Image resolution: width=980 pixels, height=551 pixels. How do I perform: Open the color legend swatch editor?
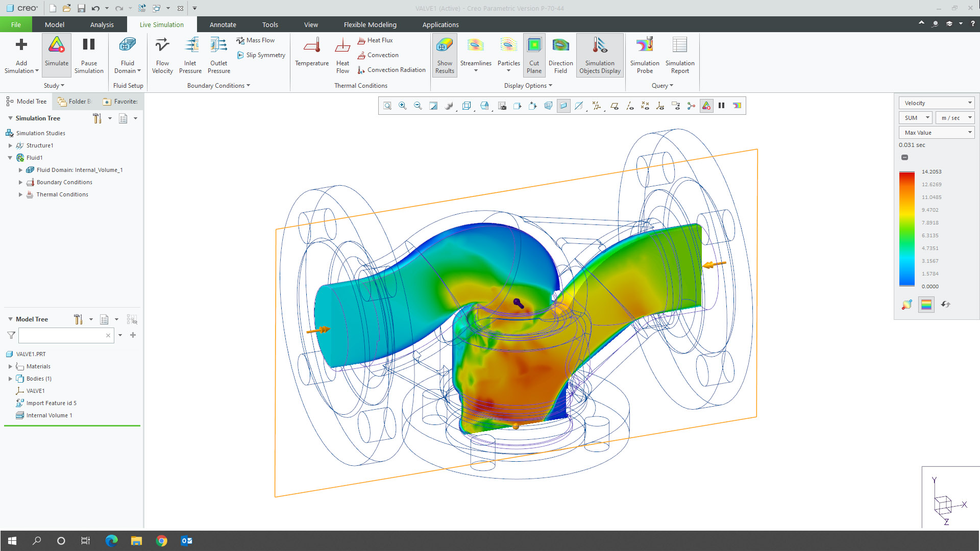(926, 305)
